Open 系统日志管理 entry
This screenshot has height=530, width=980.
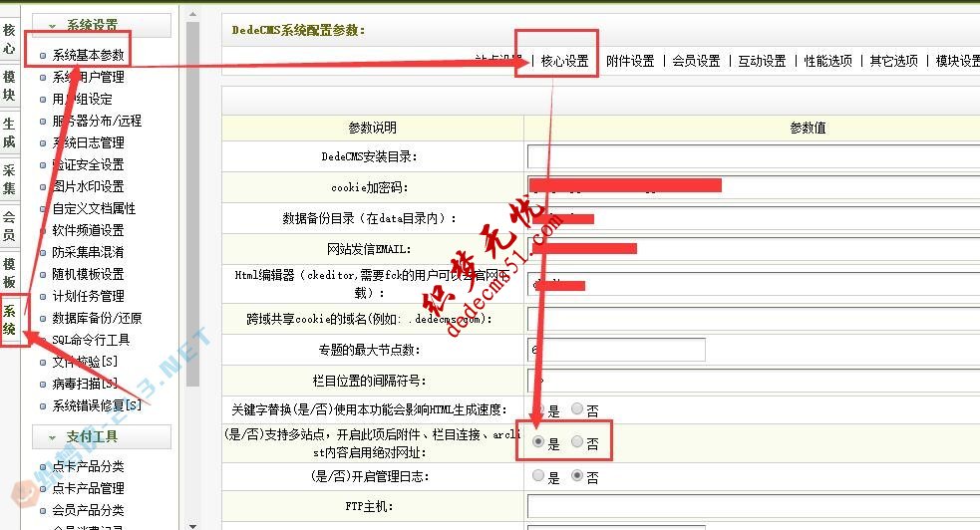click(x=88, y=142)
